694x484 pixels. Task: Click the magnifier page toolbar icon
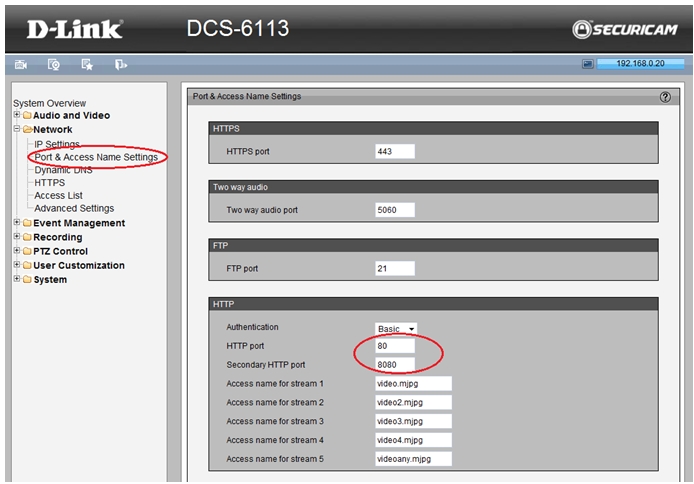point(54,64)
